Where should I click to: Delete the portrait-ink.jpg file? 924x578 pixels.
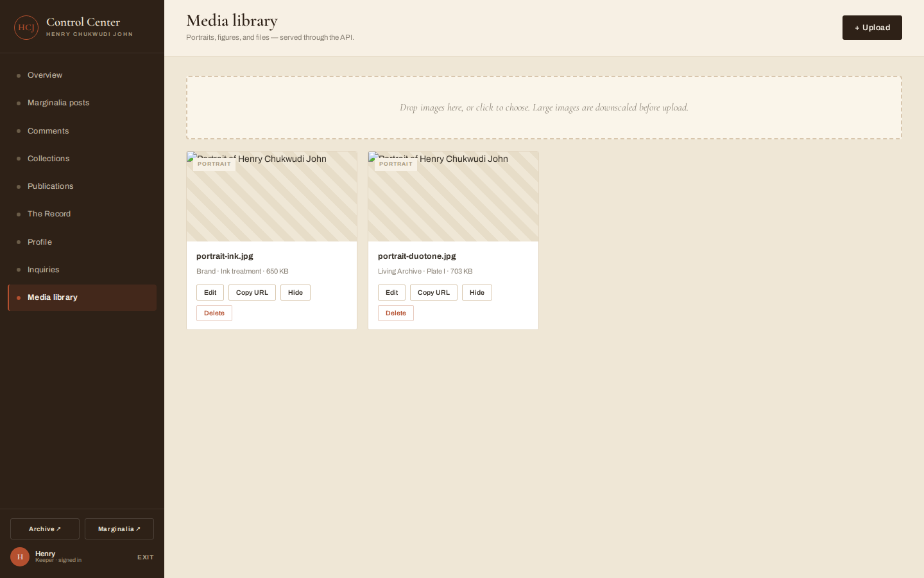(214, 313)
